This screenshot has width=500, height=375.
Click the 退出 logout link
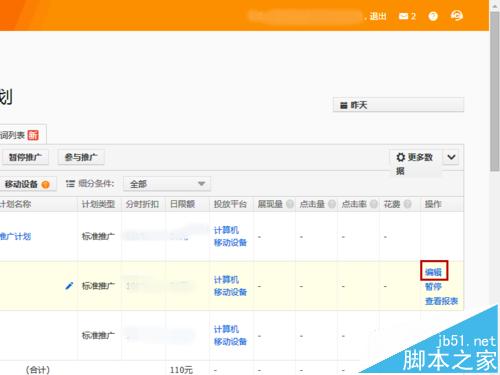tap(378, 16)
